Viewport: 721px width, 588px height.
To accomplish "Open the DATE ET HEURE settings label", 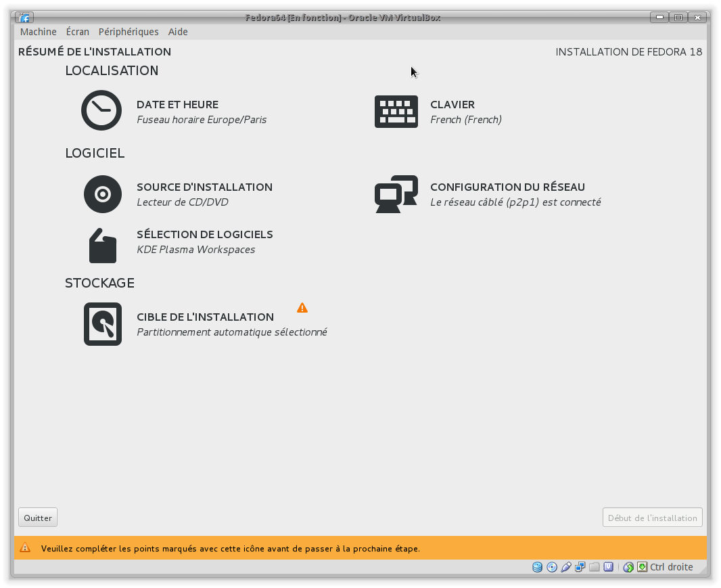I will coord(177,104).
